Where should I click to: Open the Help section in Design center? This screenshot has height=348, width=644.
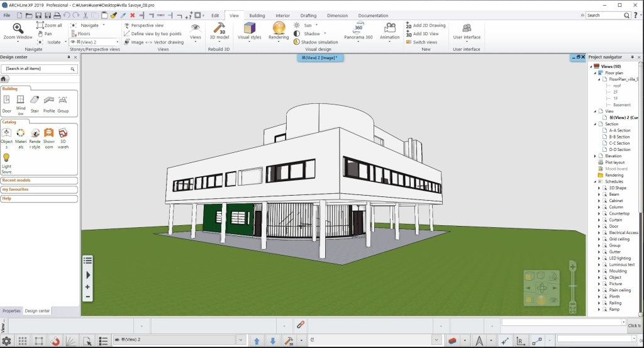[x=39, y=198]
